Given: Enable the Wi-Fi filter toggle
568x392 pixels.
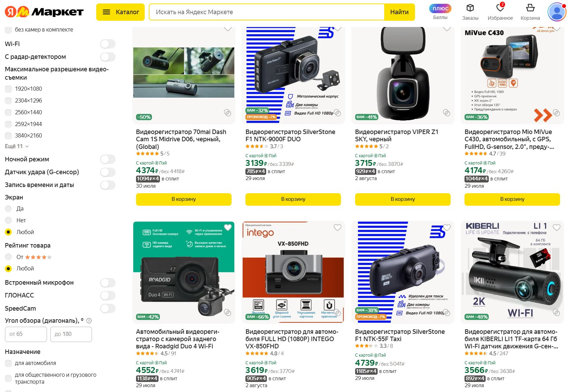Looking at the screenshot, I should 108,44.
